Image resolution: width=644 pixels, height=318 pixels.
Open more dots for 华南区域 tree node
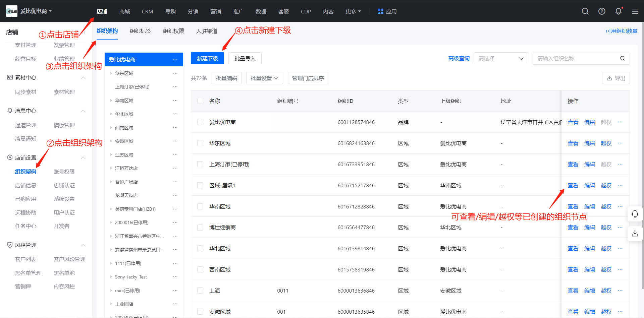tap(175, 101)
